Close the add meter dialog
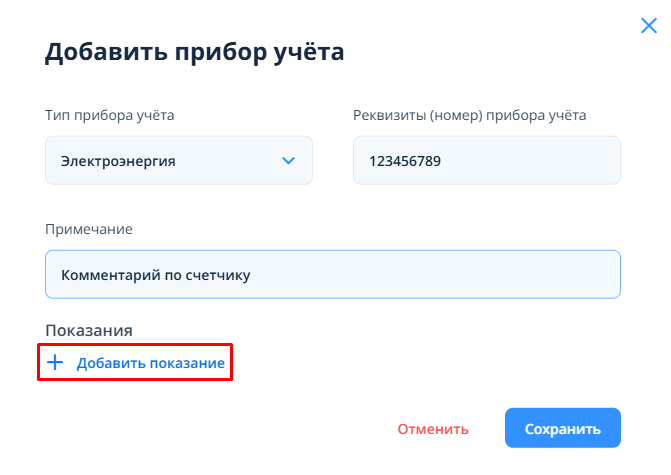Viewport: 671px width, 475px height. pos(648,27)
